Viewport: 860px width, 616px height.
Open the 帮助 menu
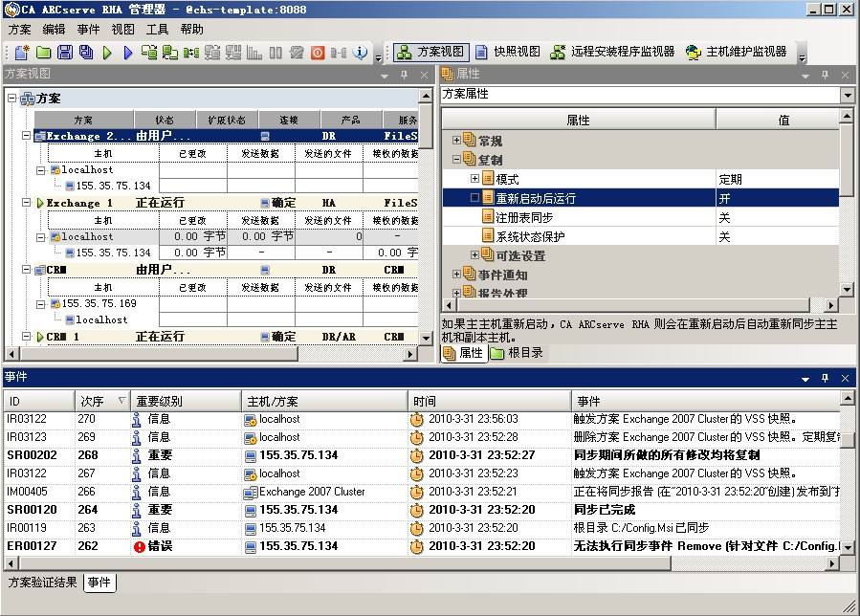[192, 29]
